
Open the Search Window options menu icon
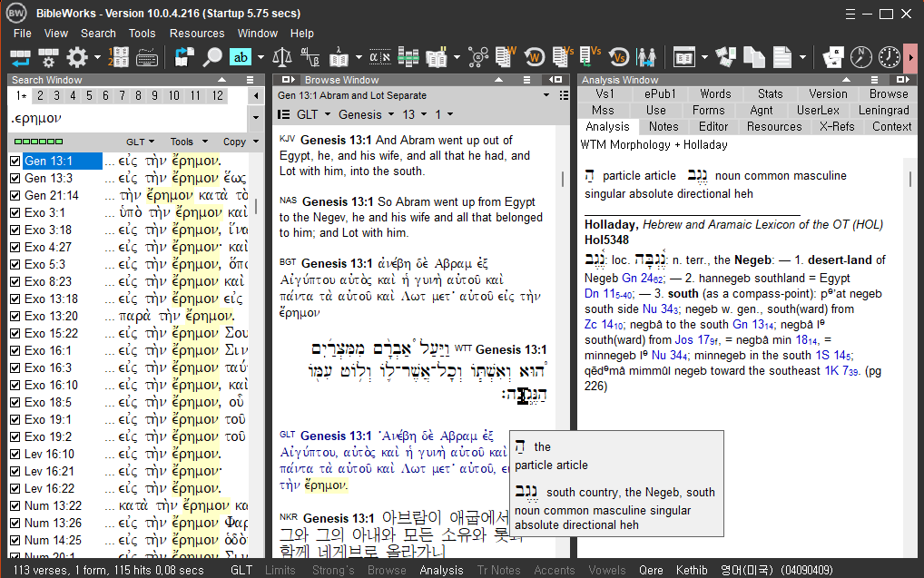pyautogui.click(x=250, y=80)
